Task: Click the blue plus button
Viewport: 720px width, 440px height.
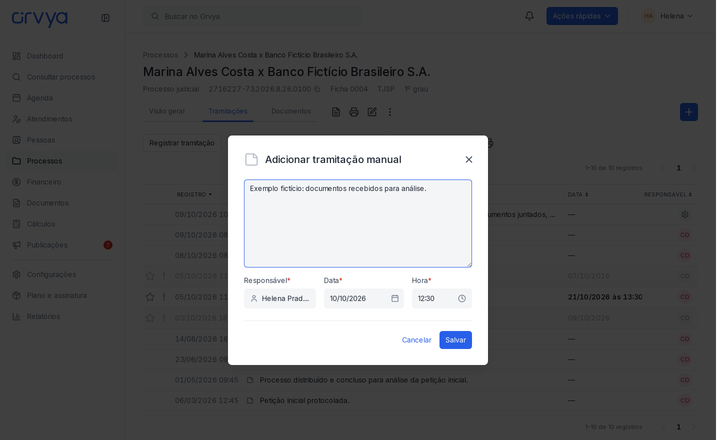Action: (688, 112)
